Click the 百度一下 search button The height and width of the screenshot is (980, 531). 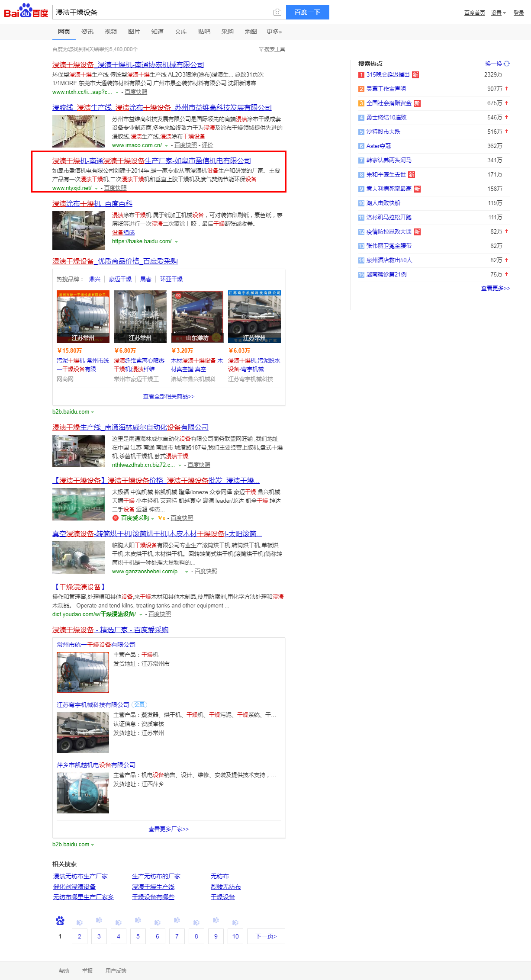[x=308, y=12]
